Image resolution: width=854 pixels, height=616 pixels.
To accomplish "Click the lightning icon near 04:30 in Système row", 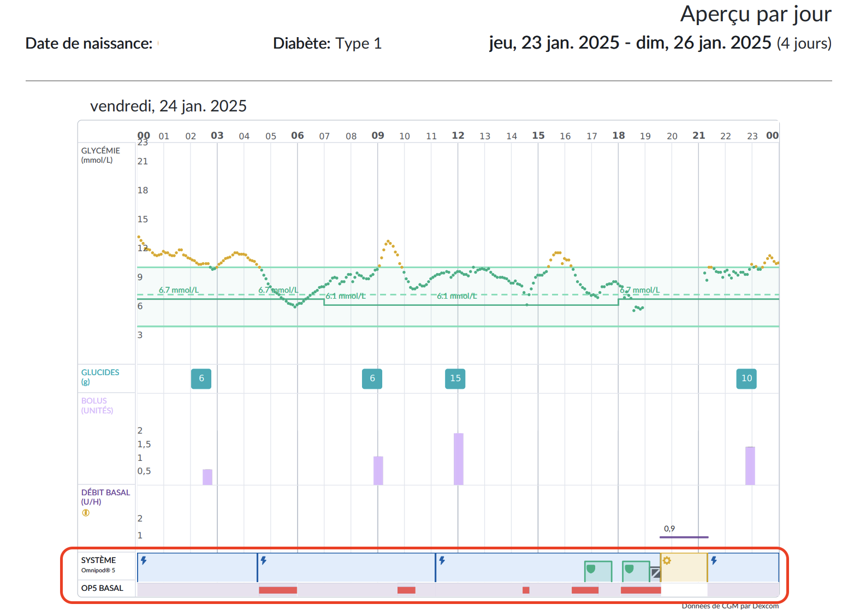I will (264, 560).
